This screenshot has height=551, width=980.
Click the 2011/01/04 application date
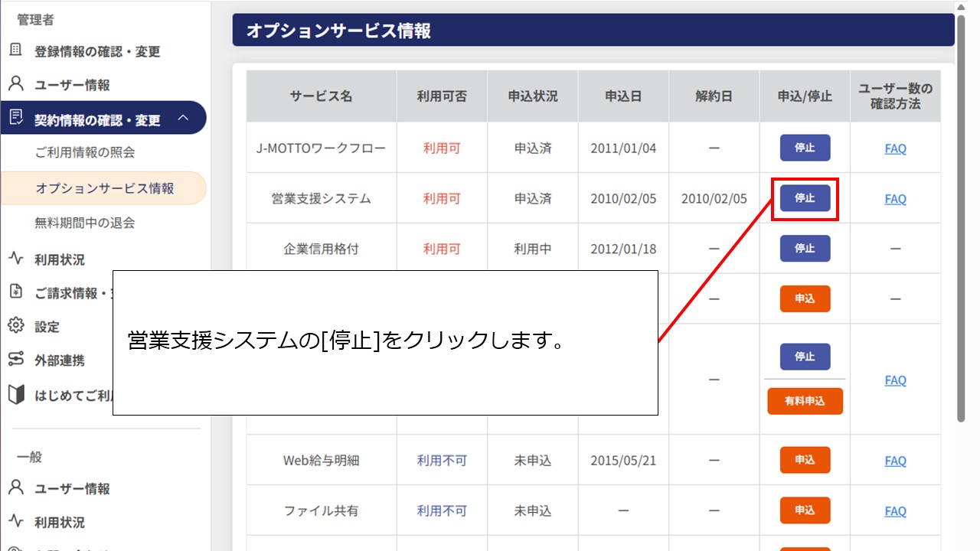tap(623, 148)
